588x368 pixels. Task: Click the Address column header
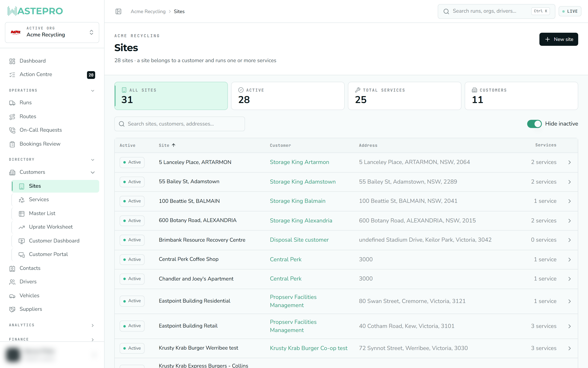point(368,145)
